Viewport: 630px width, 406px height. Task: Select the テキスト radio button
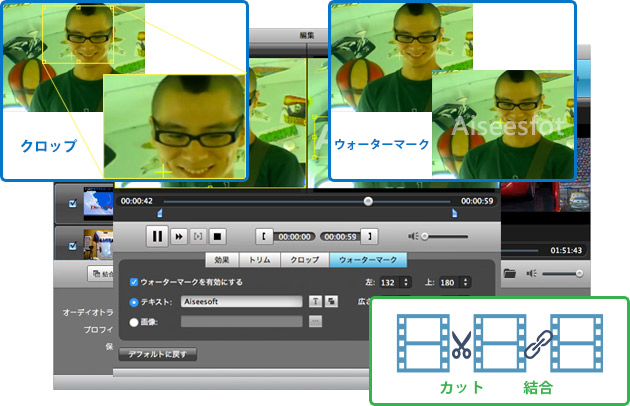[x=135, y=301]
